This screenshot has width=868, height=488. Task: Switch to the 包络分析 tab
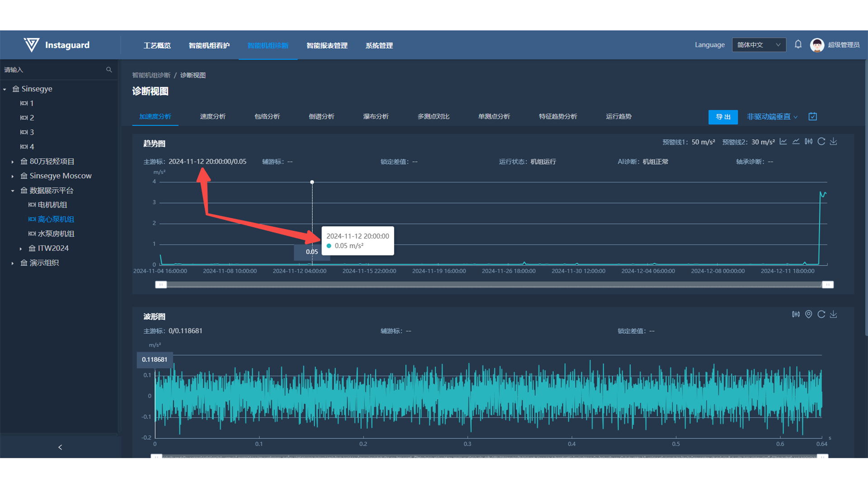267,117
